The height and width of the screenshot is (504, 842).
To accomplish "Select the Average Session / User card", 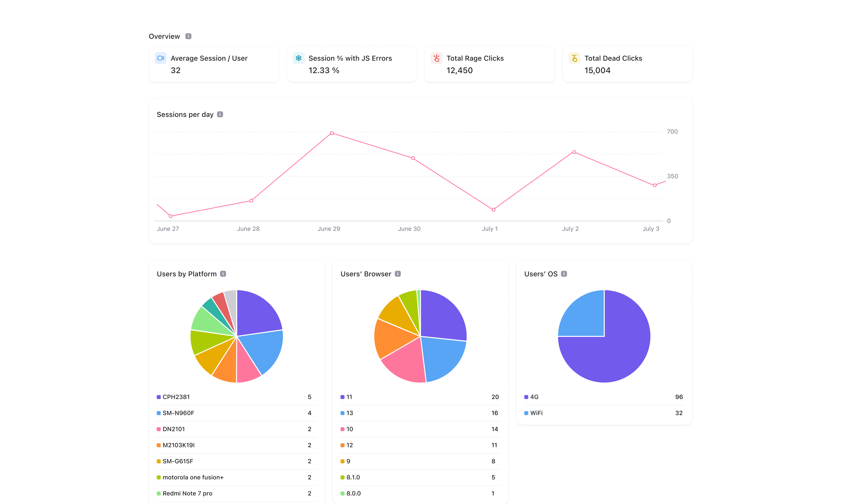I will 214,64.
